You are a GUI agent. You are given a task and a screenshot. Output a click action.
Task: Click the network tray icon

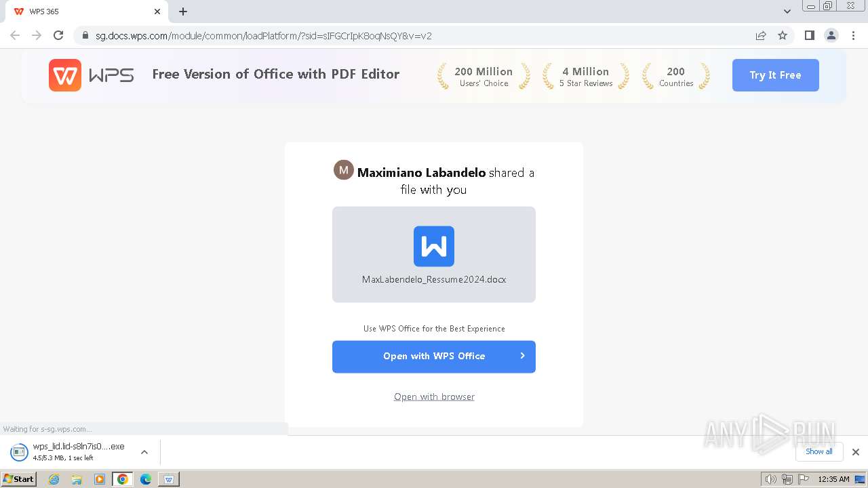(x=787, y=479)
